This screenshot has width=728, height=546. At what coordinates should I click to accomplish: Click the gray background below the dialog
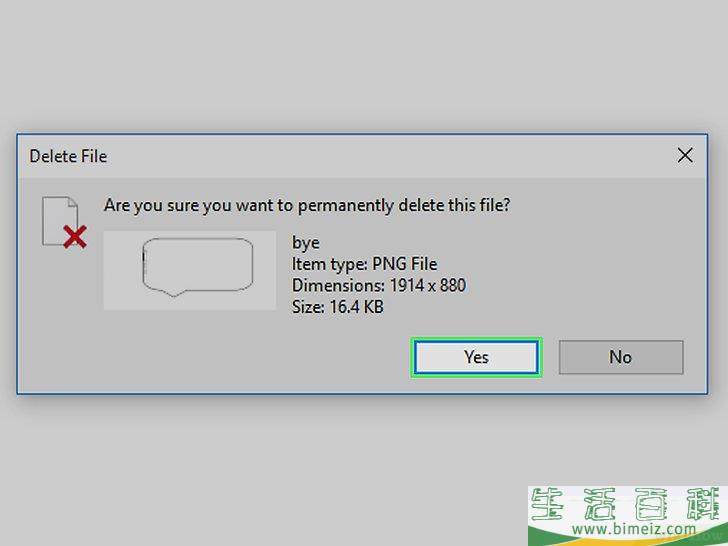[260, 469]
